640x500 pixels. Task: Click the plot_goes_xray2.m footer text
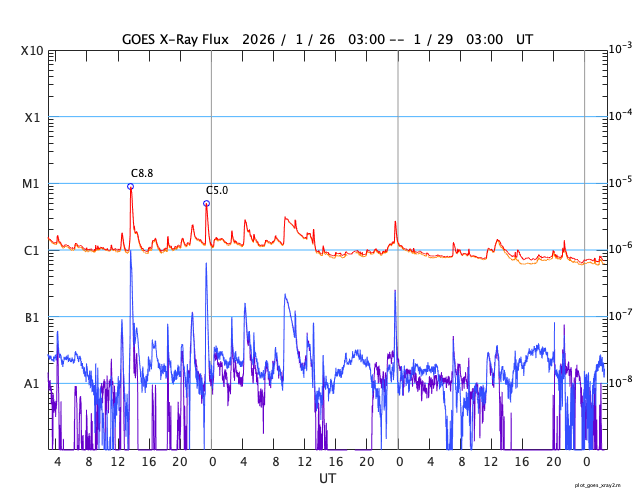(598, 485)
